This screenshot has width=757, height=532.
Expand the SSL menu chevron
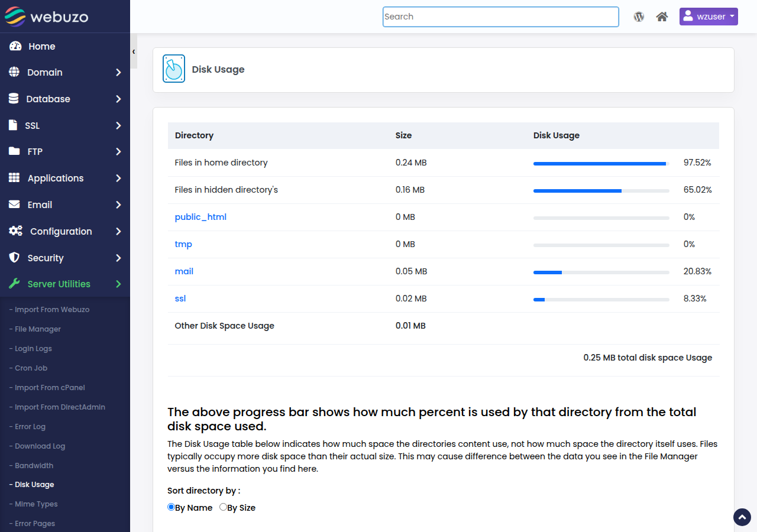click(x=118, y=125)
